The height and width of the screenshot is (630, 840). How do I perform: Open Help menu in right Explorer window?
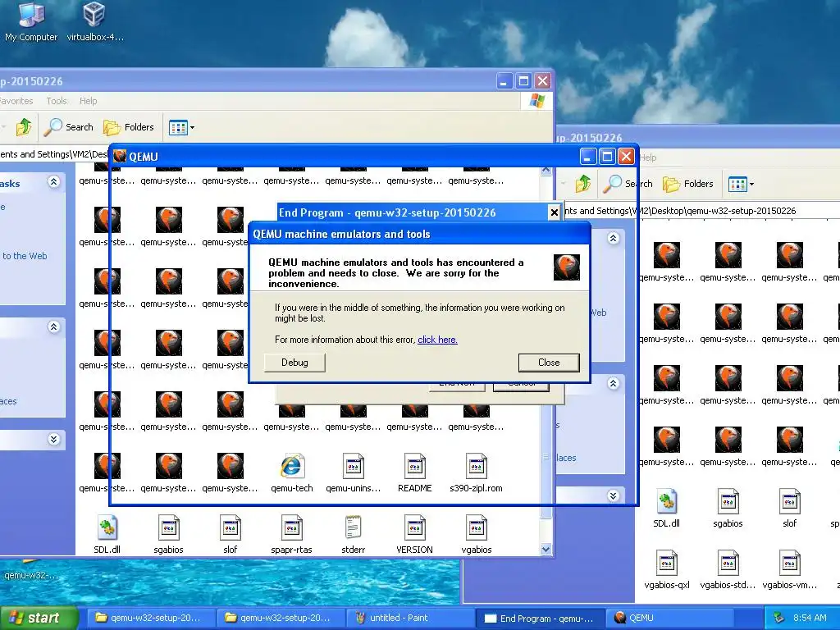648,157
